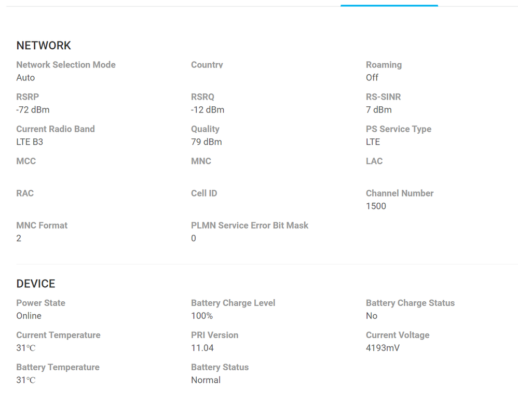
Task: Select the Network Selection Mode label
Action: coord(66,65)
